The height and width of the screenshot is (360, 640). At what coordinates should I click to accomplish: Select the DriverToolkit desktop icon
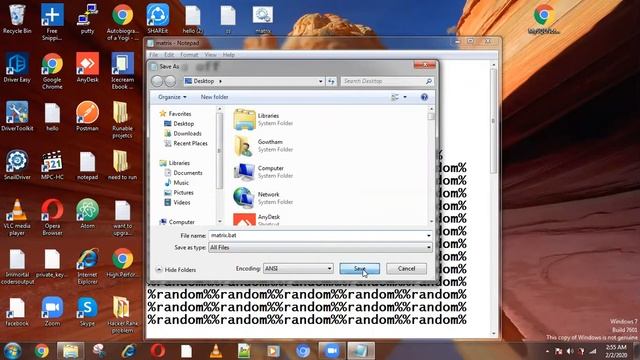17,116
